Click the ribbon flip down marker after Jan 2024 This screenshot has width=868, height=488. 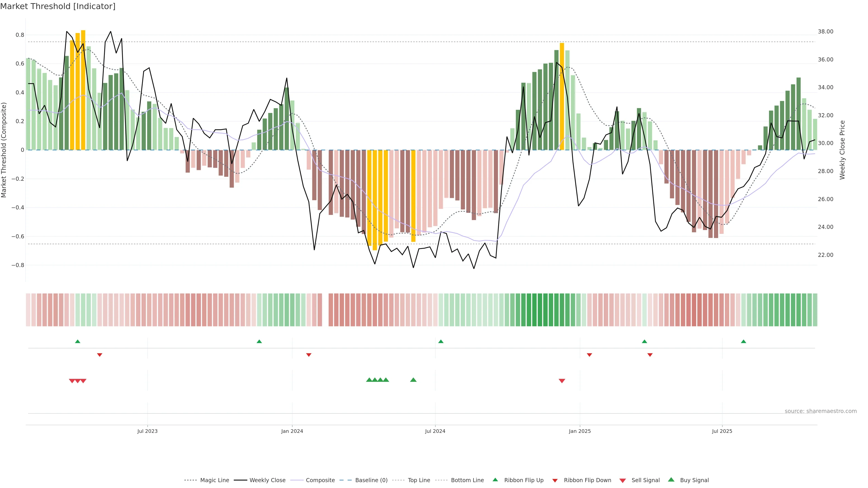click(309, 355)
